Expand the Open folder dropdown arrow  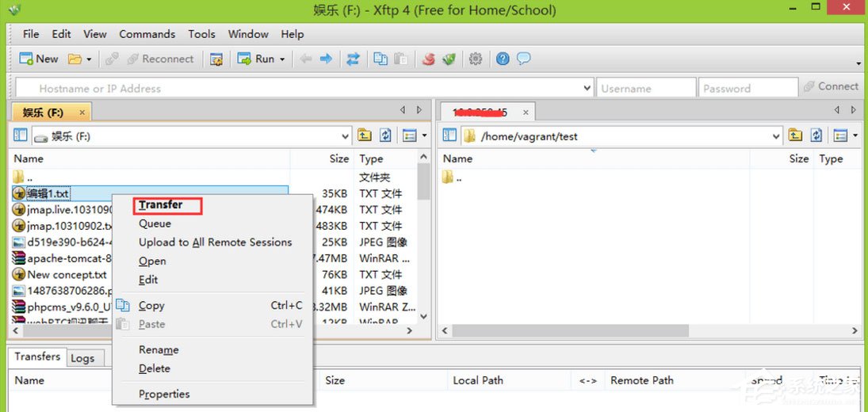pos(89,59)
